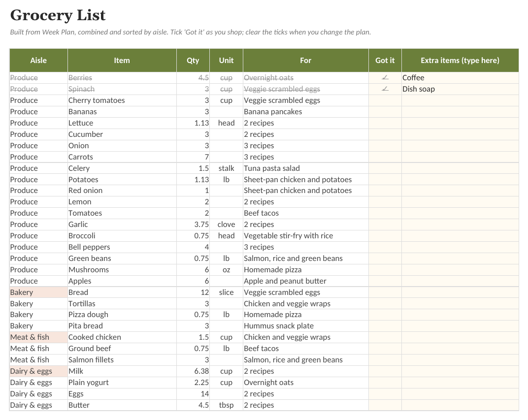This screenshot has height=420, width=528.
Task: Select the Ground beef item cell
Action: pyautogui.click(x=122, y=349)
